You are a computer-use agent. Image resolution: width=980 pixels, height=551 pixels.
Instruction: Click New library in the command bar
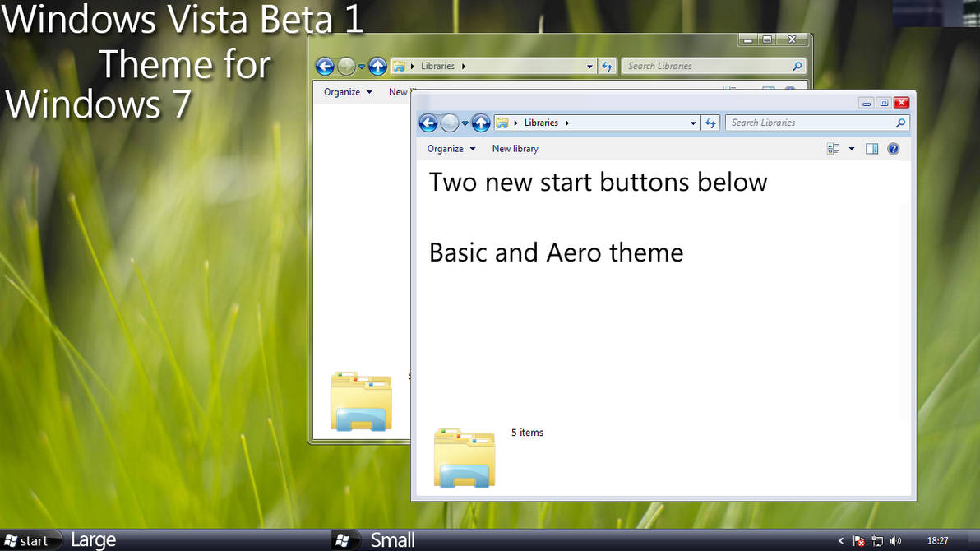point(515,149)
